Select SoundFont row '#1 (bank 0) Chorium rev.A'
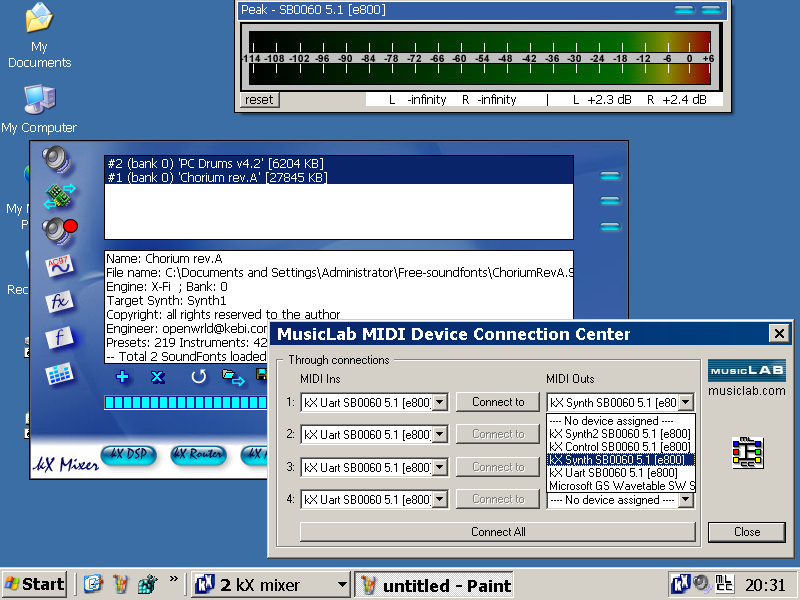Viewport: 800px width, 600px height. (x=339, y=177)
